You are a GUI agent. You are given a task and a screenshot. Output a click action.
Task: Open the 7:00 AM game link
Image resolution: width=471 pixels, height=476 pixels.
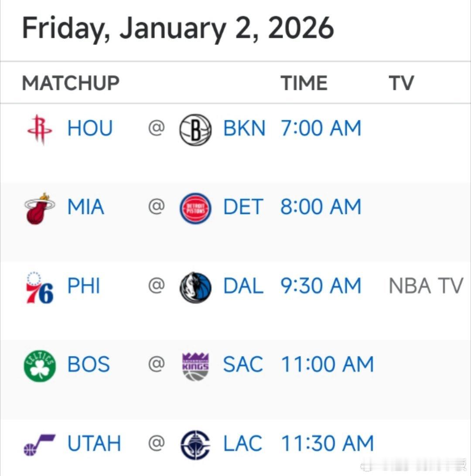pos(321,129)
